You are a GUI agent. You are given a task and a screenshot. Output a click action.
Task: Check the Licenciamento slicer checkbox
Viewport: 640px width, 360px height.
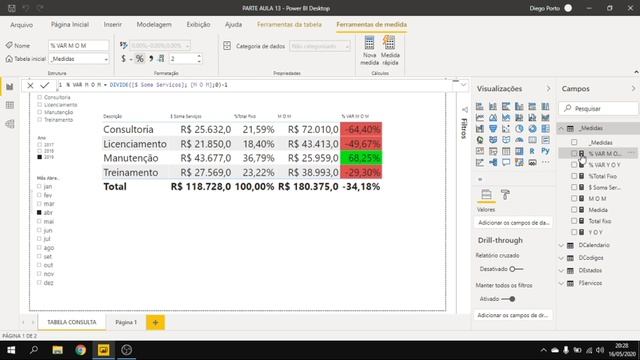click(40, 105)
